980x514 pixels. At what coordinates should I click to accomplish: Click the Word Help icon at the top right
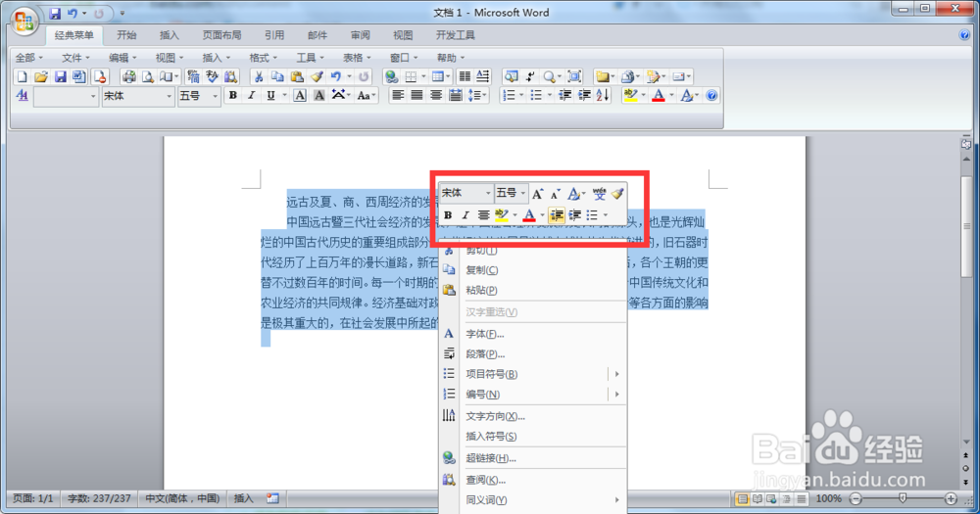coord(964,35)
